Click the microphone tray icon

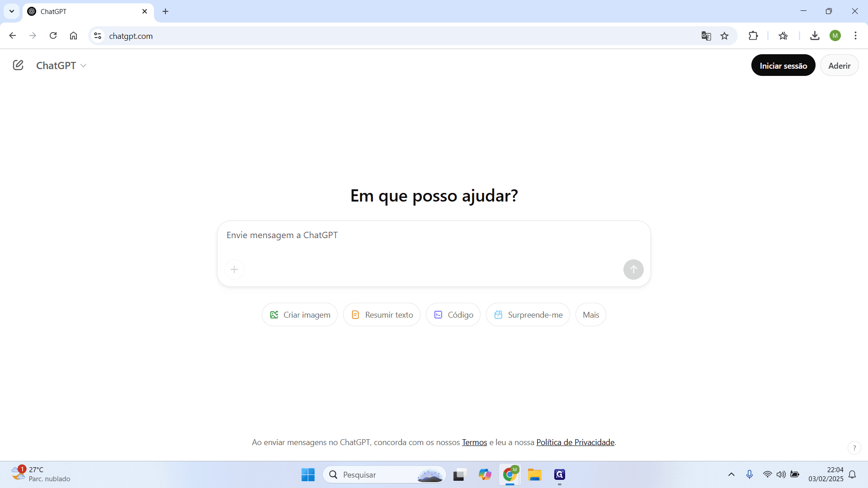click(x=750, y=475)
